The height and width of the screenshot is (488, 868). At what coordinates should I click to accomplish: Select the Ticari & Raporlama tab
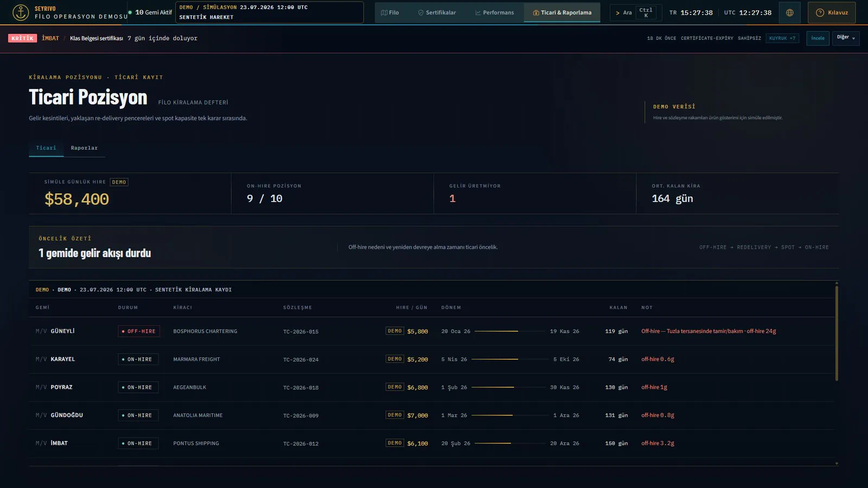point(562,12)
